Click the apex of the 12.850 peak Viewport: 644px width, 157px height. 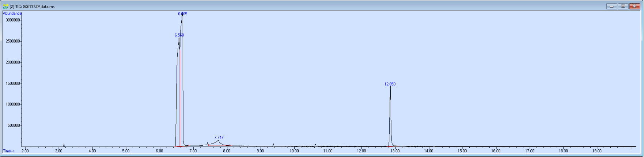(x=390, y=88)
